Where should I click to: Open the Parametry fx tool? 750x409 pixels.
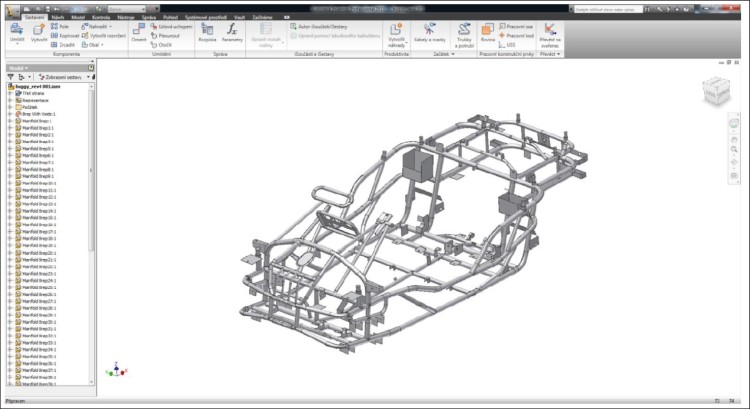[x=232, y=32]
